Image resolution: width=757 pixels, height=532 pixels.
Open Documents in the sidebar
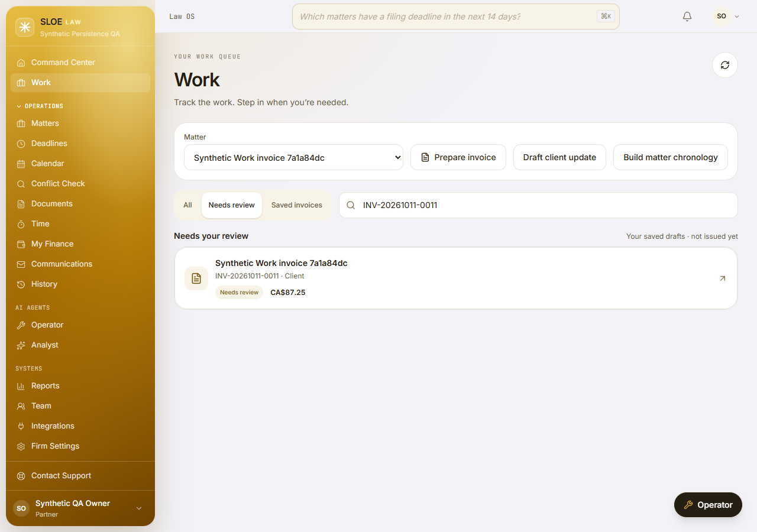[x=80, y=203]
